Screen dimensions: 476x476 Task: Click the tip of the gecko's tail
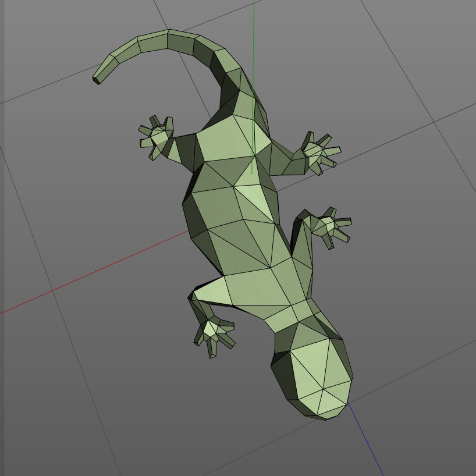(x=97, y=80)
